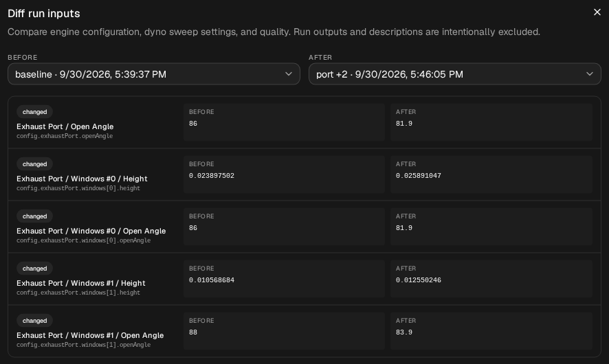Click the config.exhaustPort.windows[1].height path
This screenshot has height=364, width=609.
tap(78, 293)
